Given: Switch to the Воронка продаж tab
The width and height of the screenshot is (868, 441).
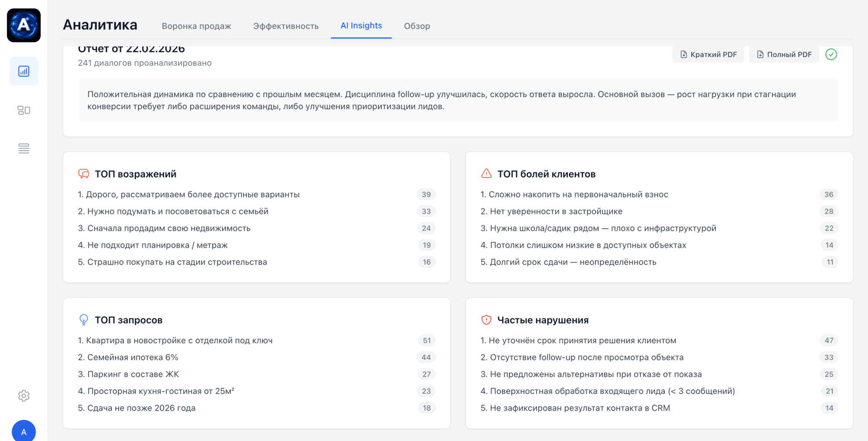Looking at the screenshot, I should (196, 26).
